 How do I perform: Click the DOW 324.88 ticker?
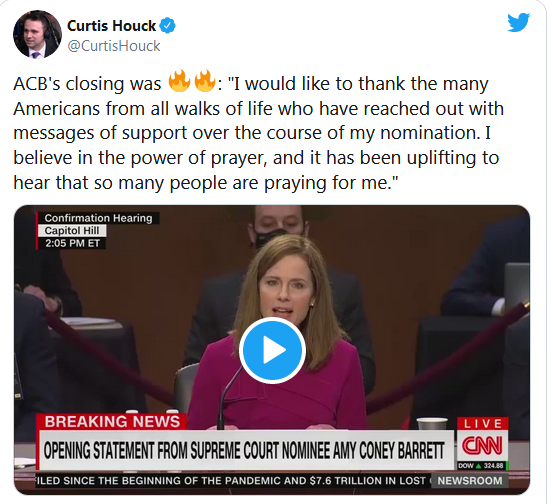coord(481,466)
